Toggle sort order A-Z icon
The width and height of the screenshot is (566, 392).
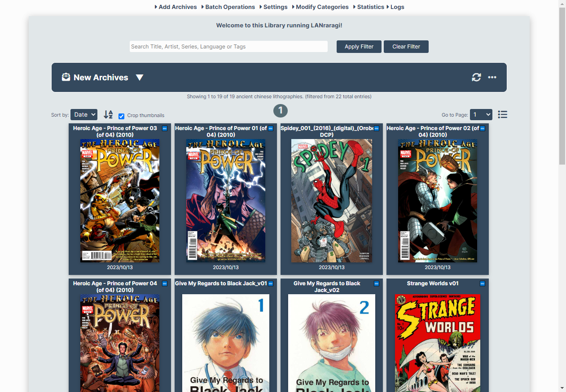[x=108, y=114]
